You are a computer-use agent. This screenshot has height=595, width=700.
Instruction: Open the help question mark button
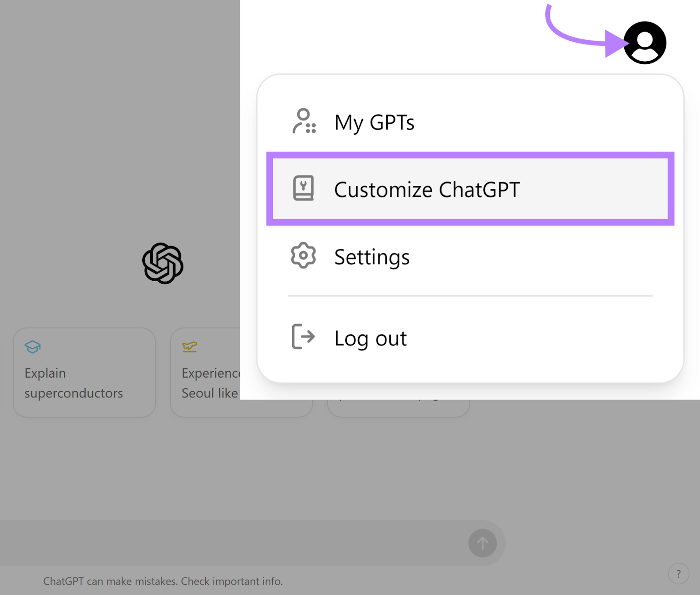pyautogui.click(x=678, y=574)
